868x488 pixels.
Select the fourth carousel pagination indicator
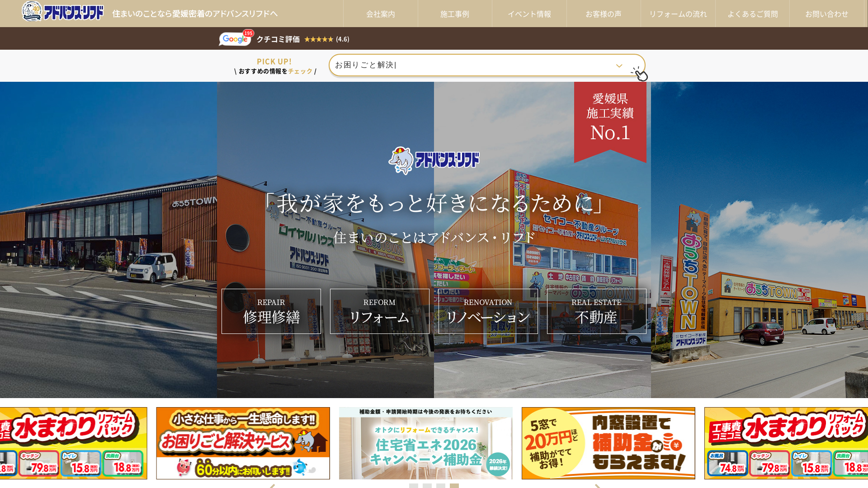454,487
